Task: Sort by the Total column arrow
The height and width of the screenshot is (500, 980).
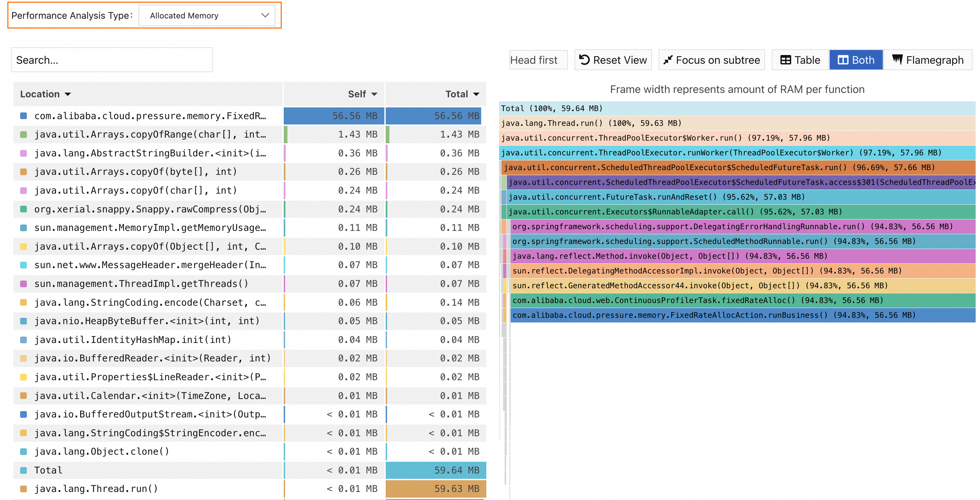Action: coord(476,94)
